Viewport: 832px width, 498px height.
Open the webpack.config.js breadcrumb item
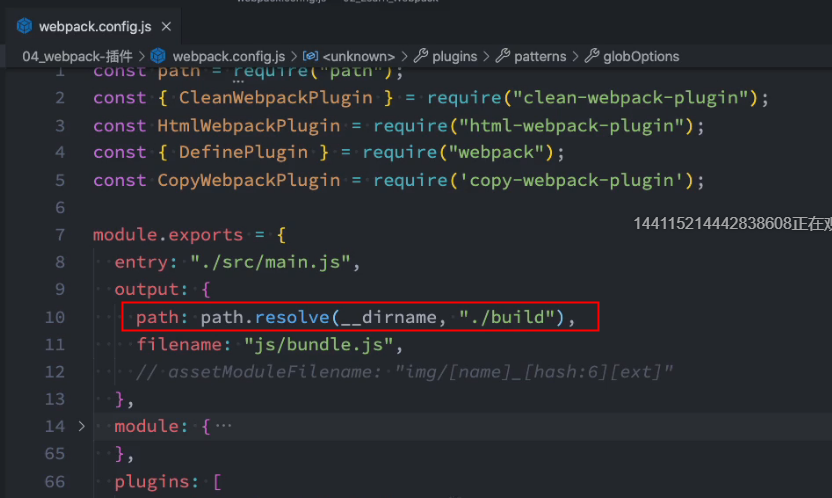click(229, 56)
